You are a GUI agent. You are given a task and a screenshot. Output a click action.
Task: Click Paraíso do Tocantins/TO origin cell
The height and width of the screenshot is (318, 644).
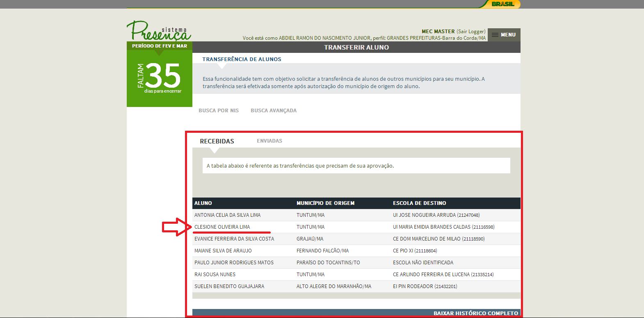[x=328, y=263]
